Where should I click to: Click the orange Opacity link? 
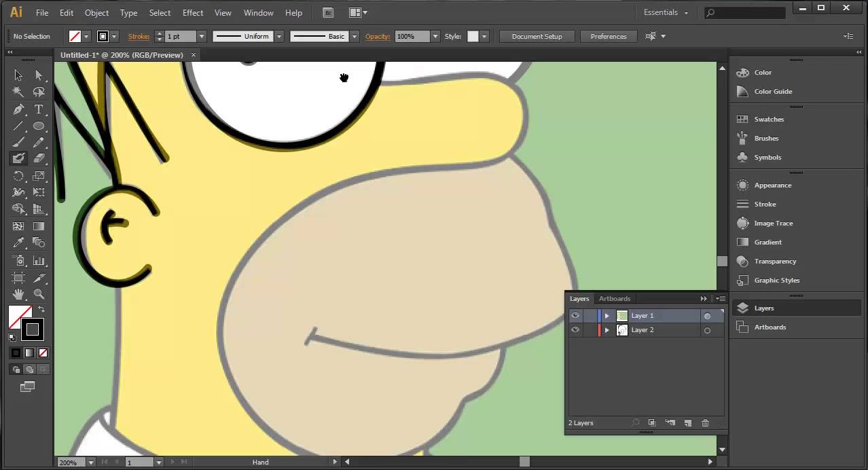point(378,37)
